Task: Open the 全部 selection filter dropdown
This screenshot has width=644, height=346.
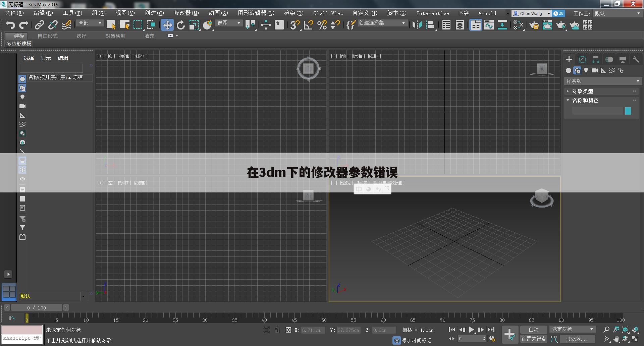Action: [90, 23]
